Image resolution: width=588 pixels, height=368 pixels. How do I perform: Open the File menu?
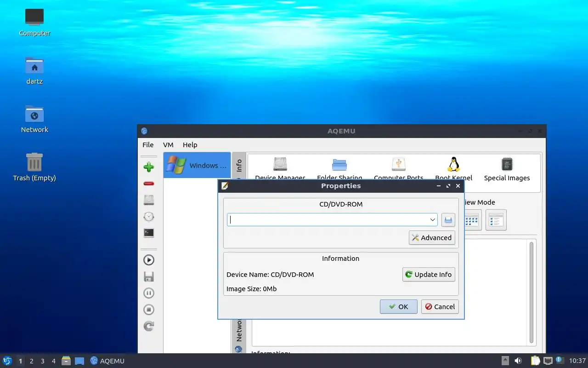[148, 145]
